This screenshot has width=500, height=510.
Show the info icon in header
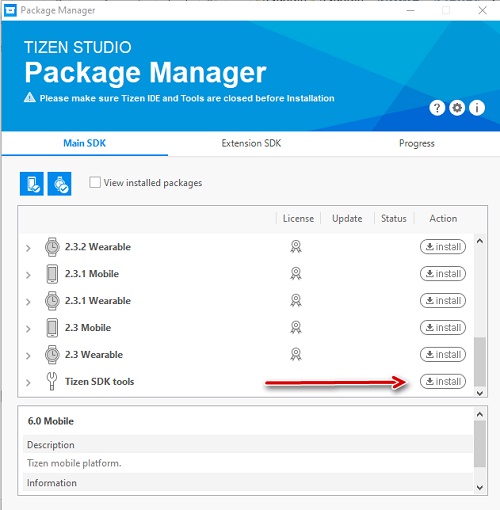click(477, 108)
